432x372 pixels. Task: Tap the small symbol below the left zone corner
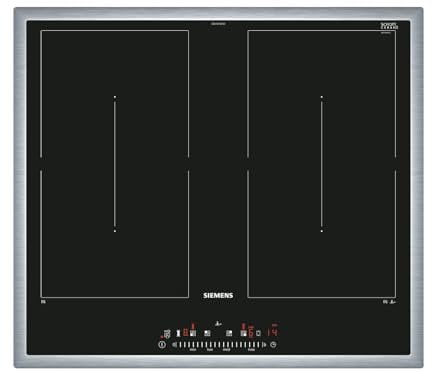click(x=43, y=302)
